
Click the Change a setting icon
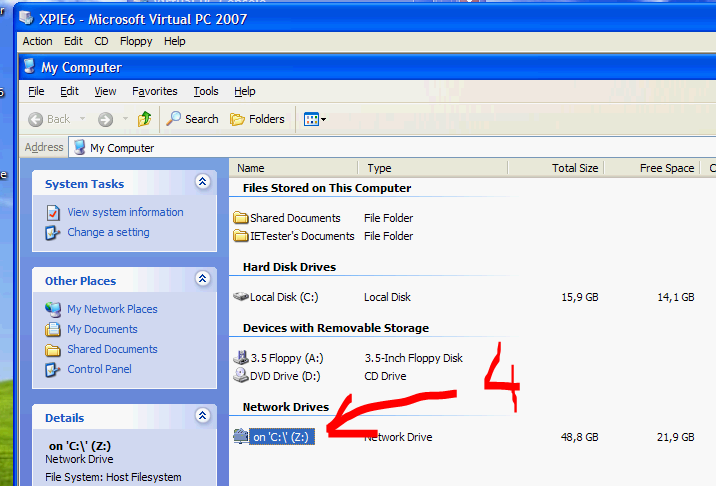point(52,232)
